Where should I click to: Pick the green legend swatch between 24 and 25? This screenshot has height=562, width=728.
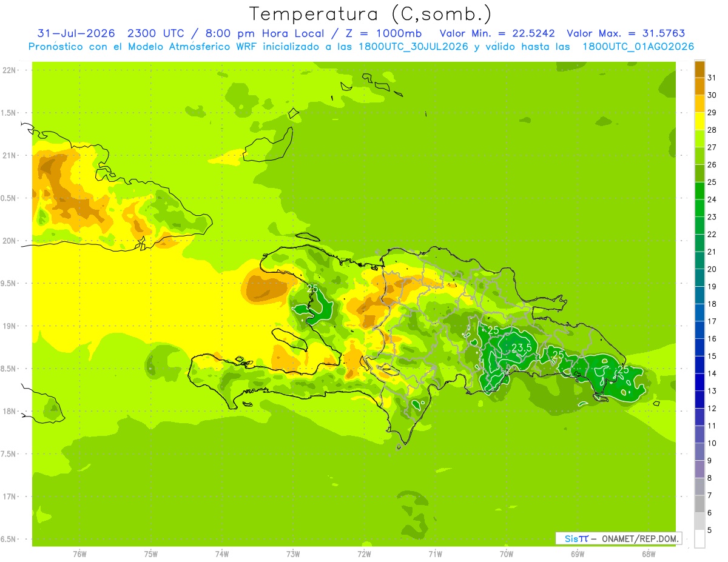click(699, 190)
